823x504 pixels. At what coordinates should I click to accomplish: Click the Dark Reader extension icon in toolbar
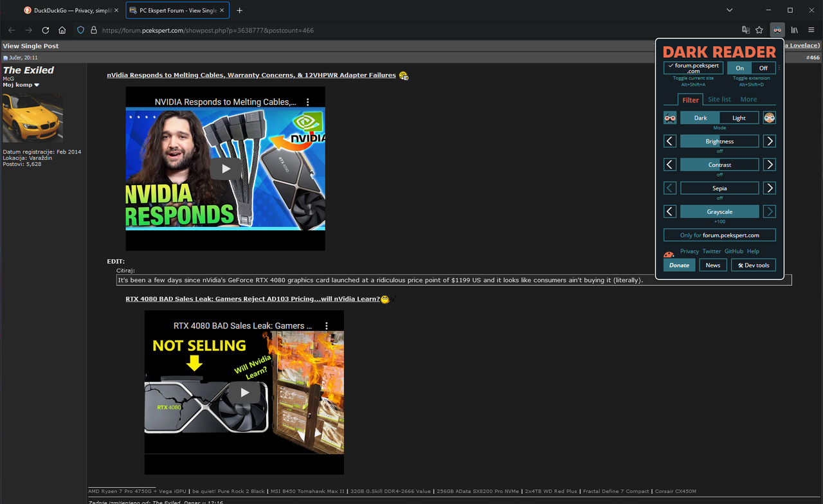pyautogui.click(x=777, y=30)
